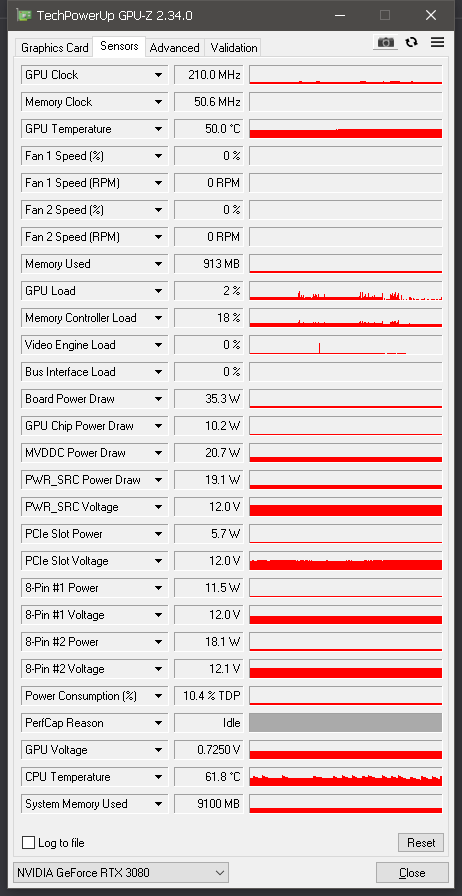
Task: Click the Power Consumption value 10.4 % TDP
Action: (x=209, y=696)
